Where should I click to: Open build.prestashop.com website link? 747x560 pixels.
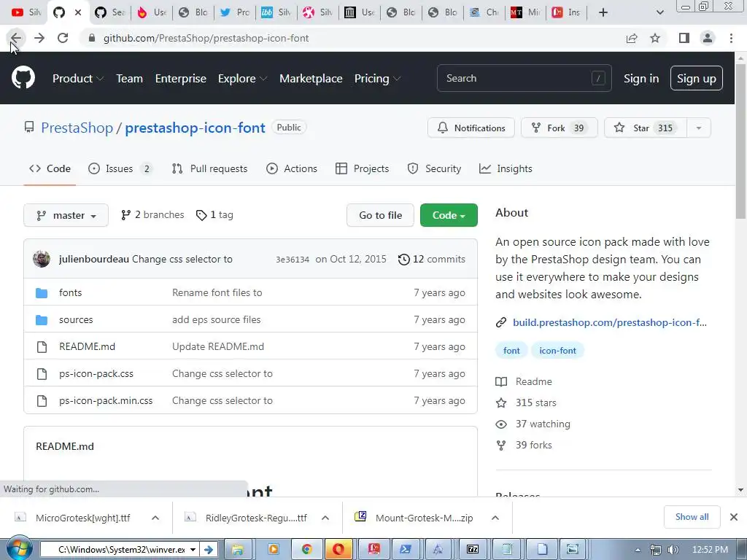coord(609,322)
